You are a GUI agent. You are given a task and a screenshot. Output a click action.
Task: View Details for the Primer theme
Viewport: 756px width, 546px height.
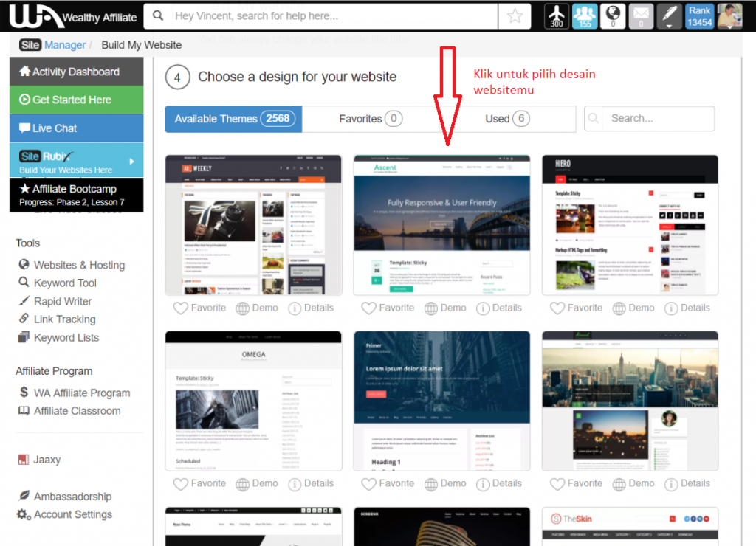tap(499, 483)
